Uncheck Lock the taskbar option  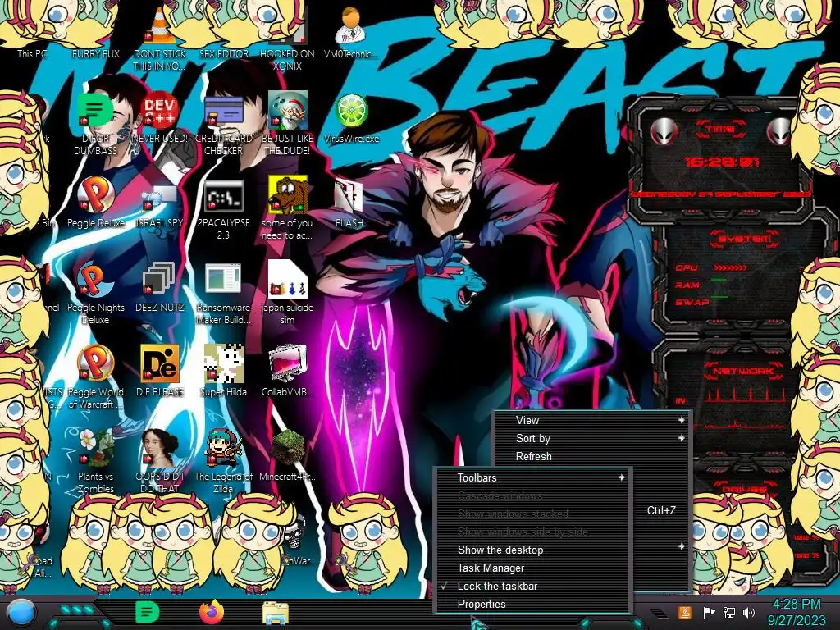[533, 586]
